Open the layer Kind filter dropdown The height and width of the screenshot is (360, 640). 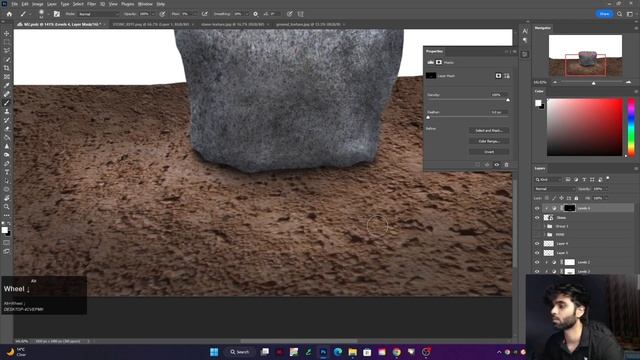549,180
